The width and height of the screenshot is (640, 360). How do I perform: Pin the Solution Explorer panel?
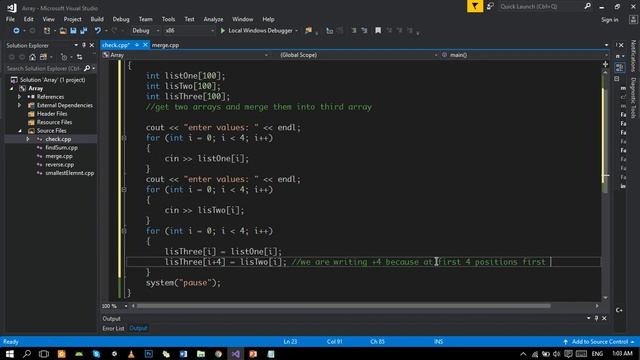coord(84,45)
